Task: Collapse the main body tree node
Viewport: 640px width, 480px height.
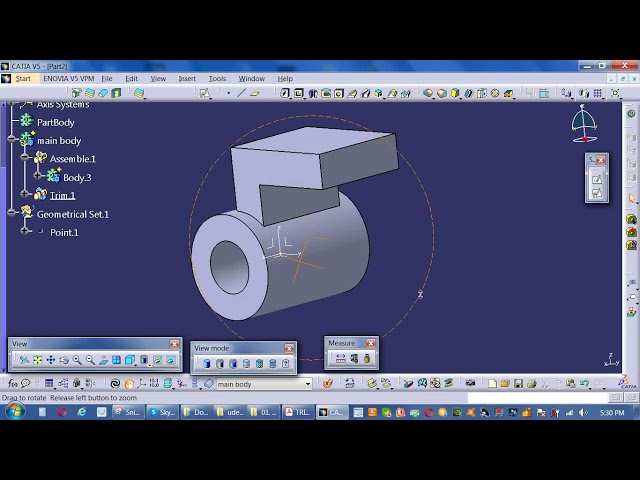Action: [x=13, y=141]
